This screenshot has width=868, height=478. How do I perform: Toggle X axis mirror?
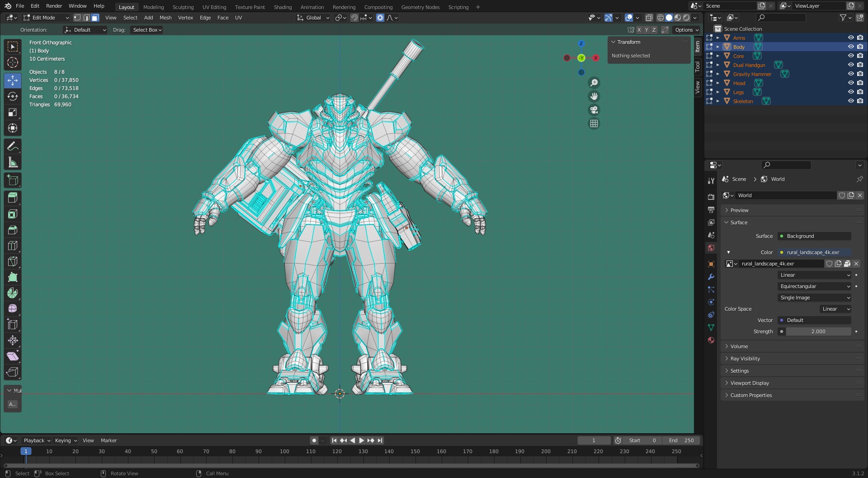639,30
